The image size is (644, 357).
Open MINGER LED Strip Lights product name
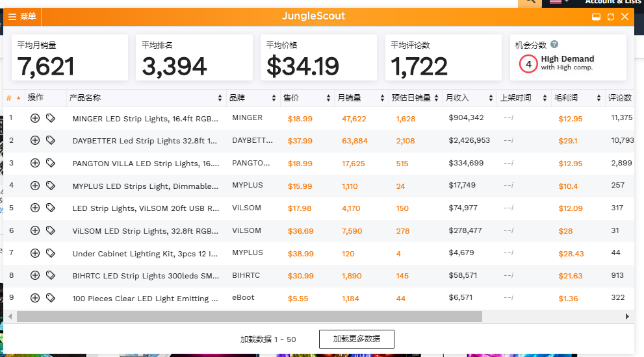[145, 119]
